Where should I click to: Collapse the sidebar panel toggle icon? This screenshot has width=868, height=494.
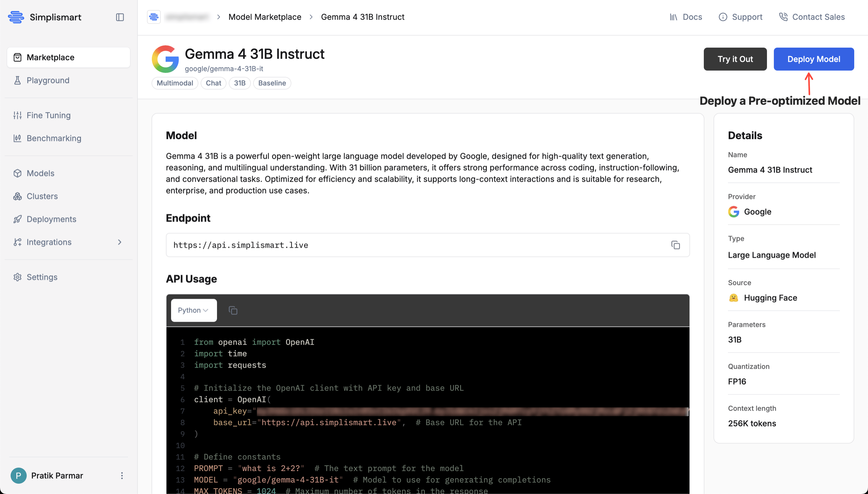pyautogui.click(x=120, y=17)
